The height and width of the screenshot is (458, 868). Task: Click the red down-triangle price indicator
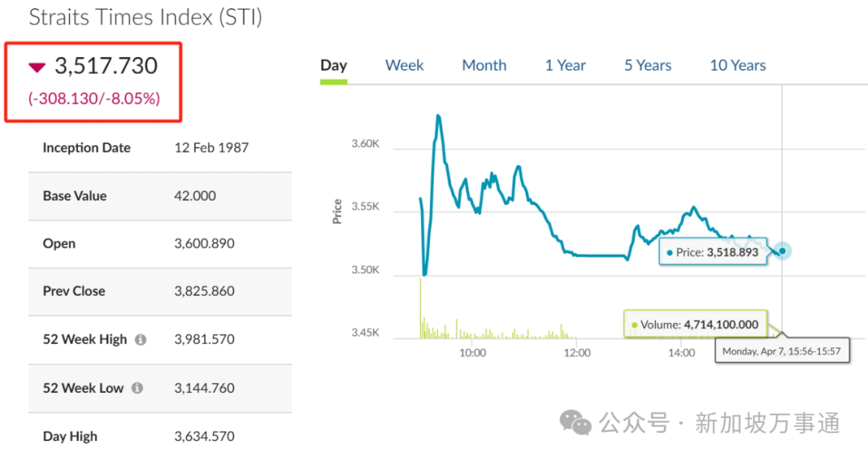(37, 67)
